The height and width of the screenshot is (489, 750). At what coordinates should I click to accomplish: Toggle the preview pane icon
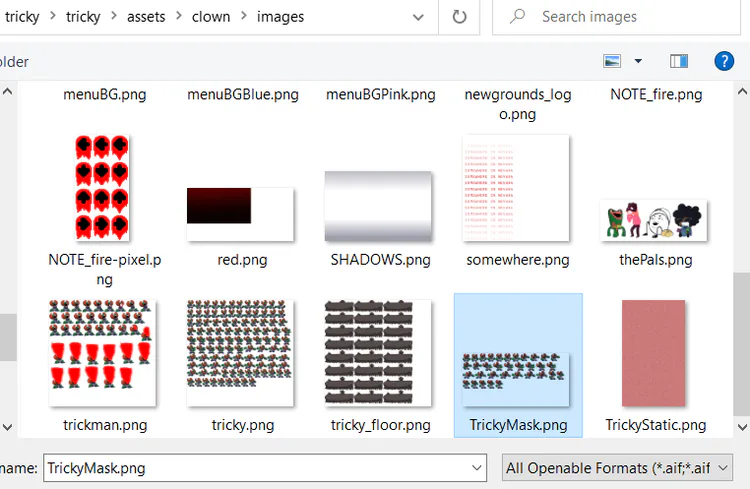(679, 61)
